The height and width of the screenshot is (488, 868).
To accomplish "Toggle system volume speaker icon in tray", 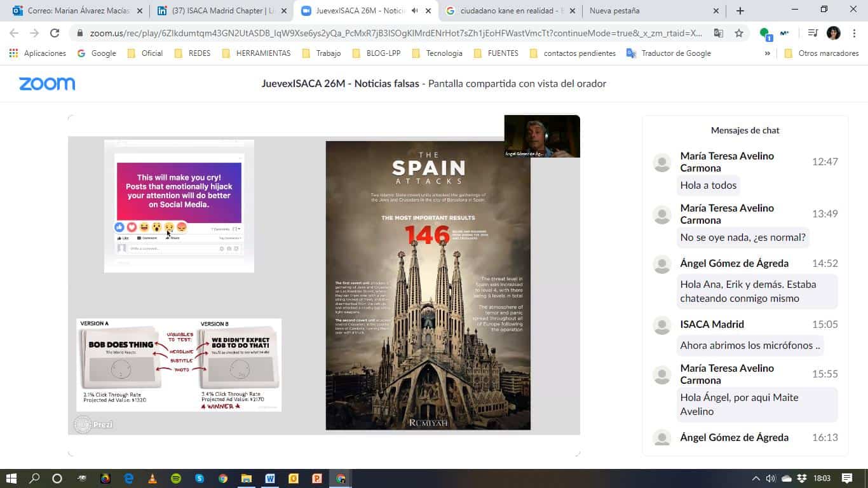I will pyautogui.click(x=771, y=478).
